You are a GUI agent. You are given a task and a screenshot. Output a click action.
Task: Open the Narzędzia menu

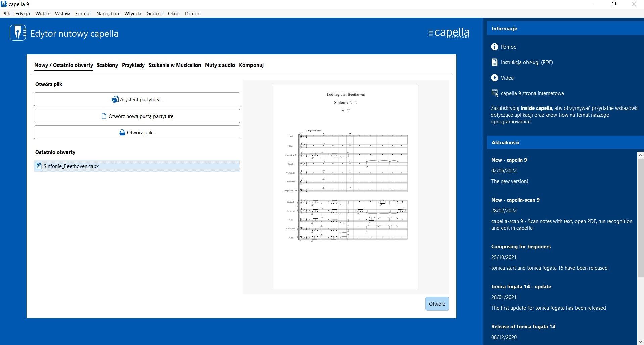click(x=107, y=13)
